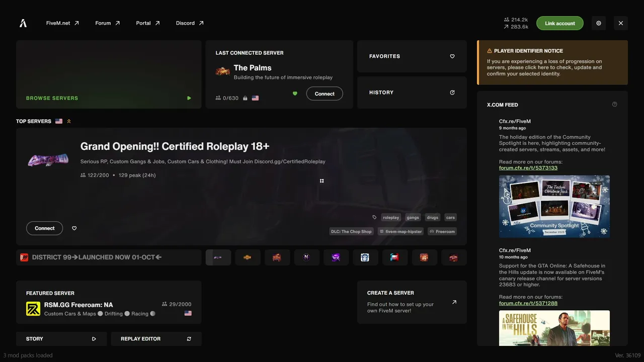Open the Safehouse in the Hills image
Viewport: 644px width, 362px height.
[554, 328]
